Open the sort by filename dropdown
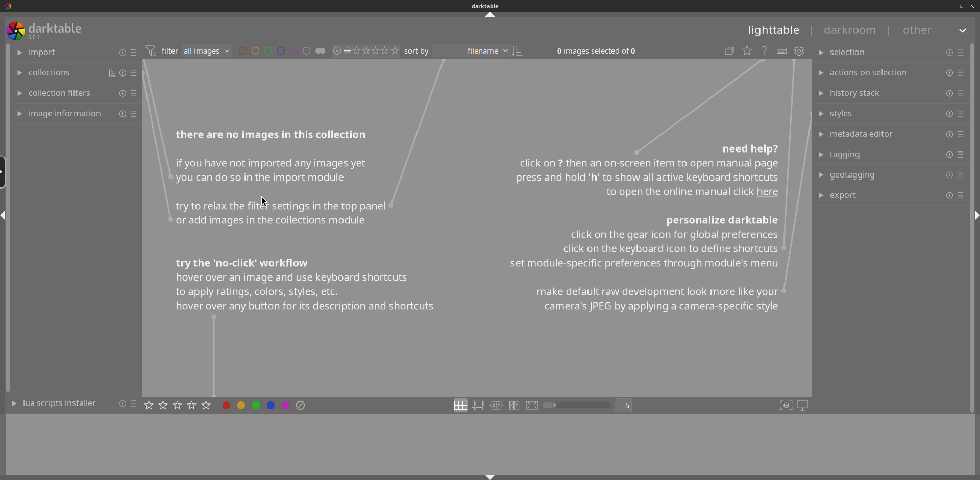Viewport: 980px width, 480px height. click(471, 51)
